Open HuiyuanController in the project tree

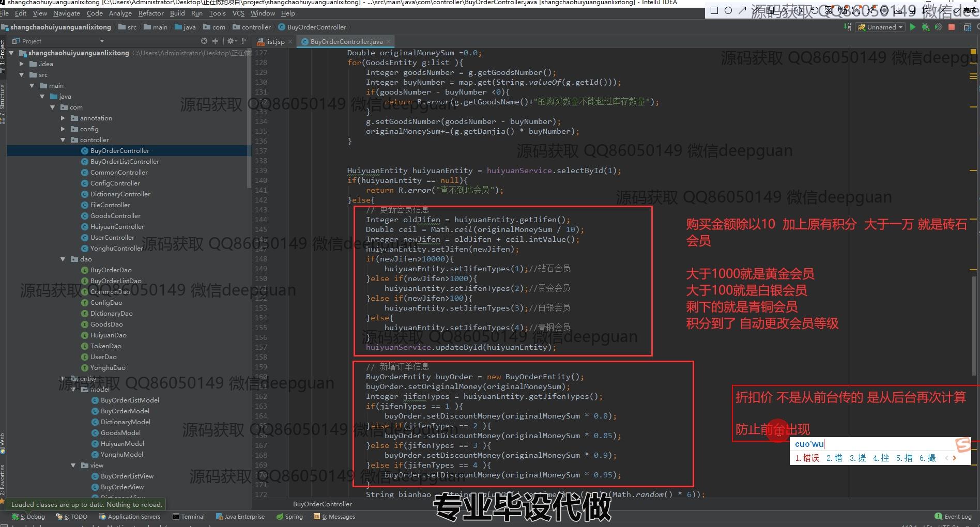117,227
